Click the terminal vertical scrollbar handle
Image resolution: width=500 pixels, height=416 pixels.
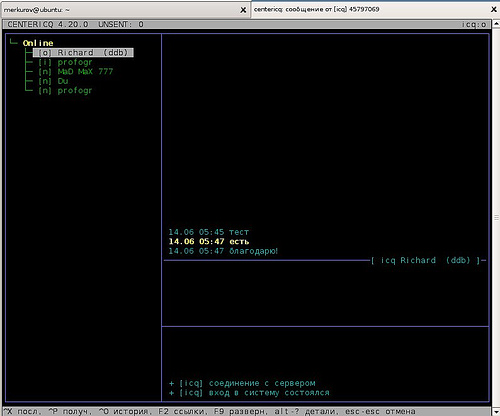point(496,217)
